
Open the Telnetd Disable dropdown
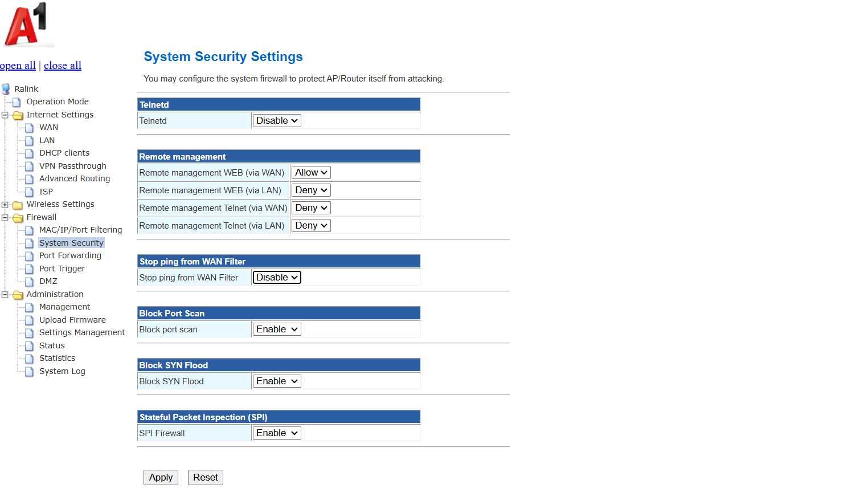tap(277, 121)
